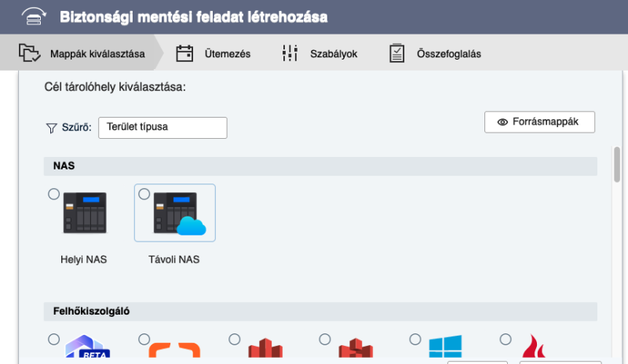The height and width of the screenshot is (364, 628).
Task: Click the blue Windows logo icon
Action: tap(445, 347)
